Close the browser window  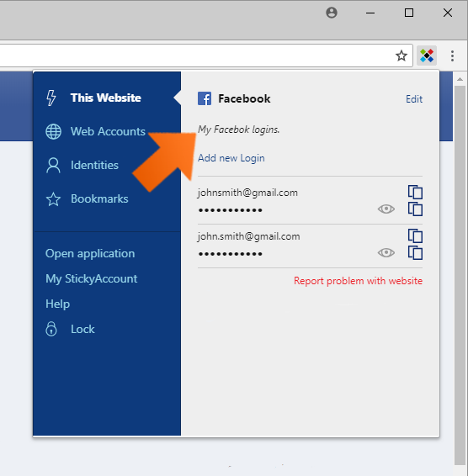448,13
